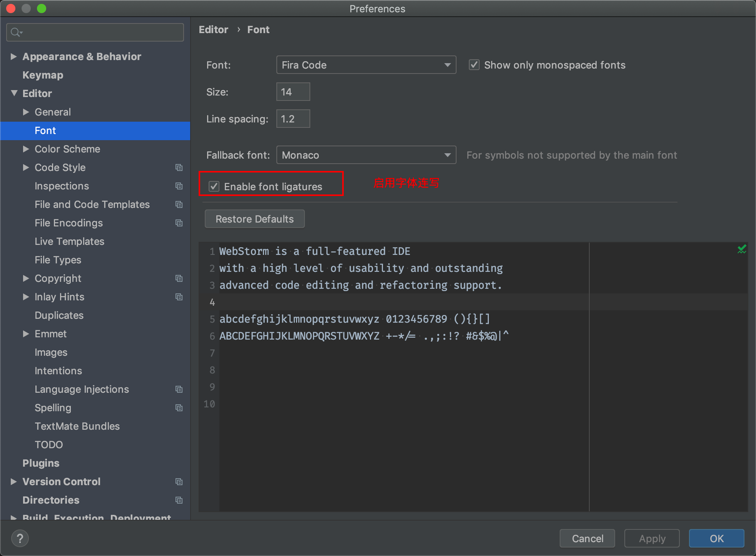Click the help question mark icon
The width and height of the screenshot is (756, 556).
click(x=20, y=538)
